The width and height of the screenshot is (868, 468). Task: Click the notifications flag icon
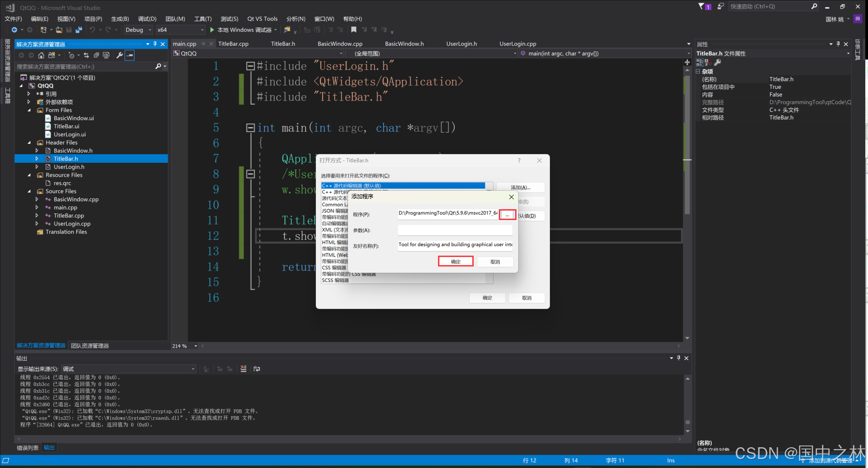coord(702,6)
